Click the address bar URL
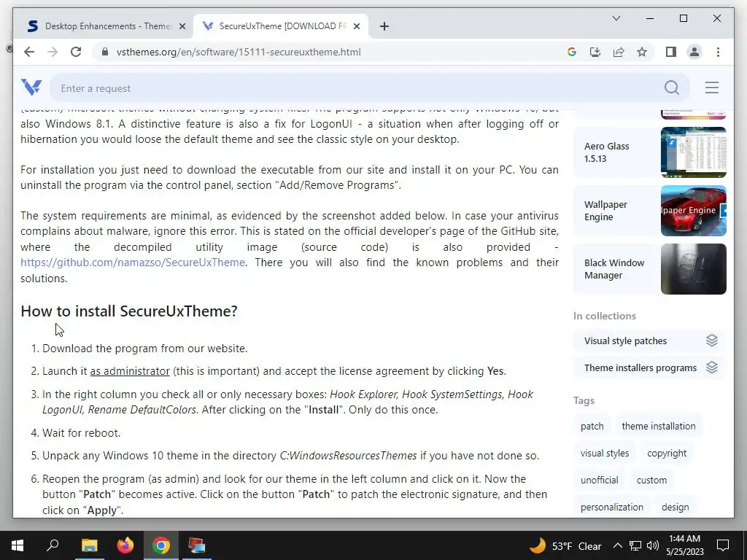The height and width of the screenshot is (560, 747). (x=239, y=52)
